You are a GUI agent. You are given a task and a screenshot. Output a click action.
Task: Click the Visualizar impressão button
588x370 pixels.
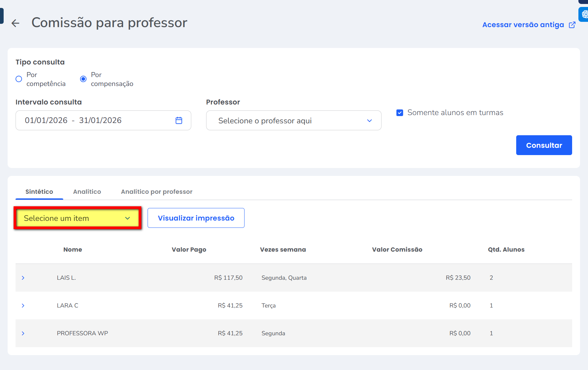point(196,218)
